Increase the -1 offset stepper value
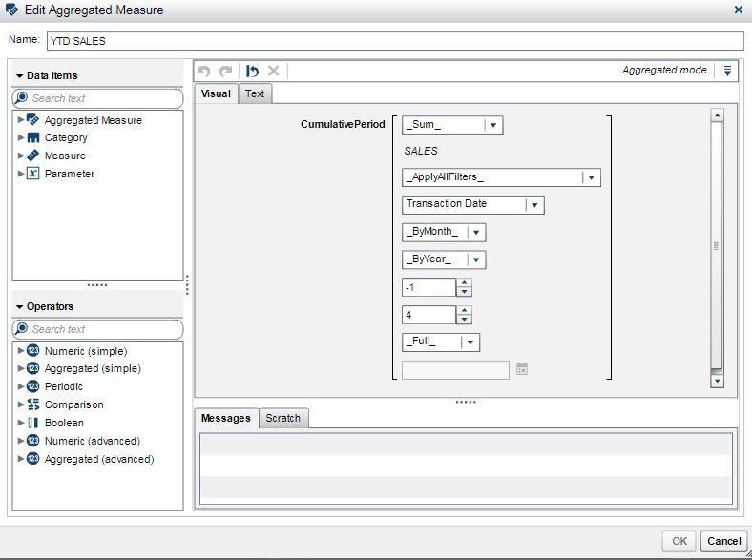 pyautogui.click(x=464, y=283)
